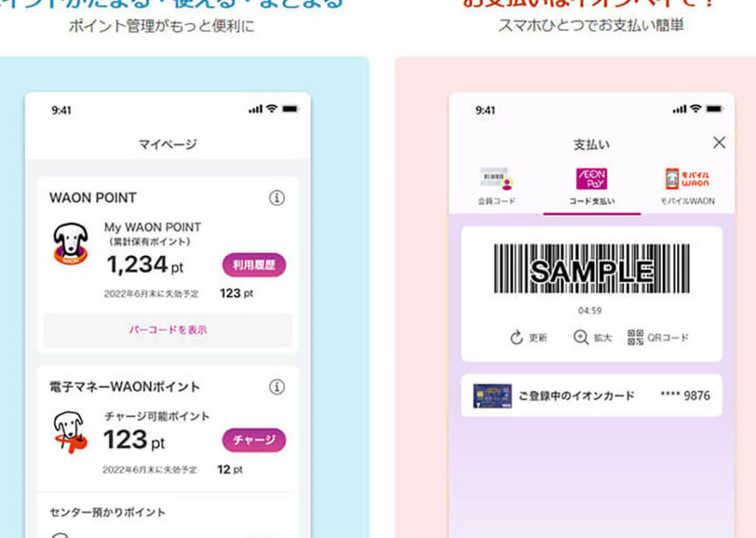Tap the チャージ charge button

(254, 440)
